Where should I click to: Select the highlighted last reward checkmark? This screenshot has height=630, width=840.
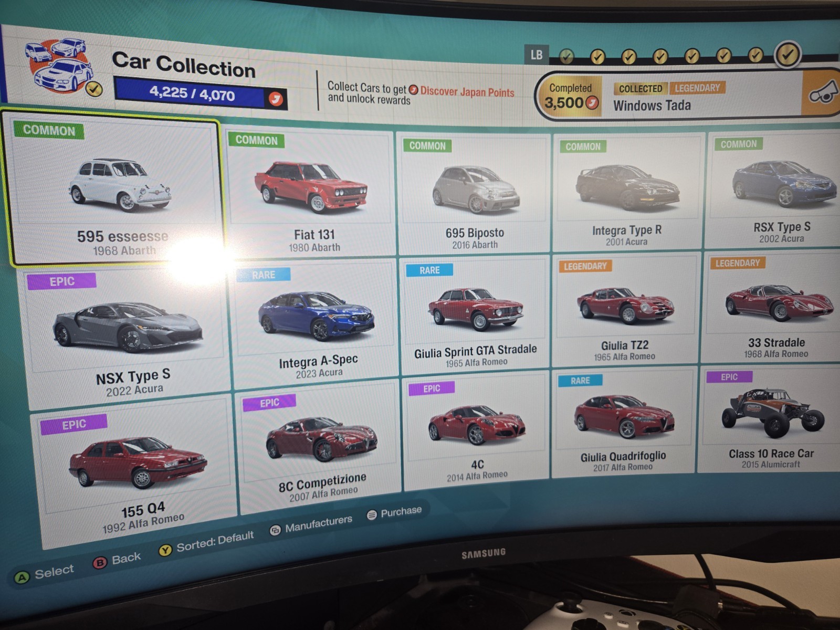[x=787, y=55]
